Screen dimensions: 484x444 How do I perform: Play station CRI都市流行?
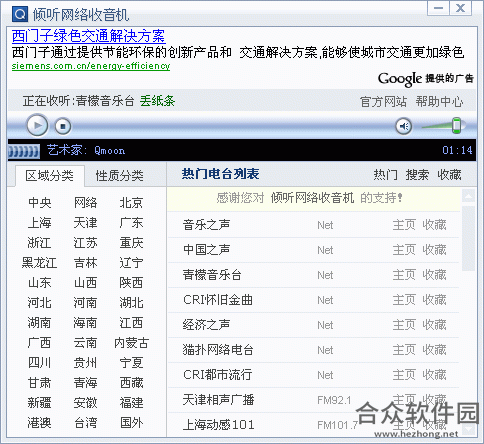pos(217,375)
